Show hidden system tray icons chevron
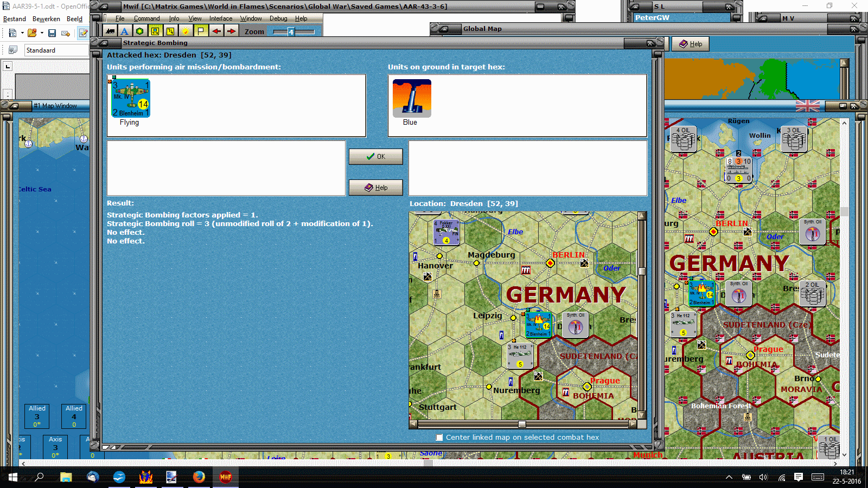 729,477
